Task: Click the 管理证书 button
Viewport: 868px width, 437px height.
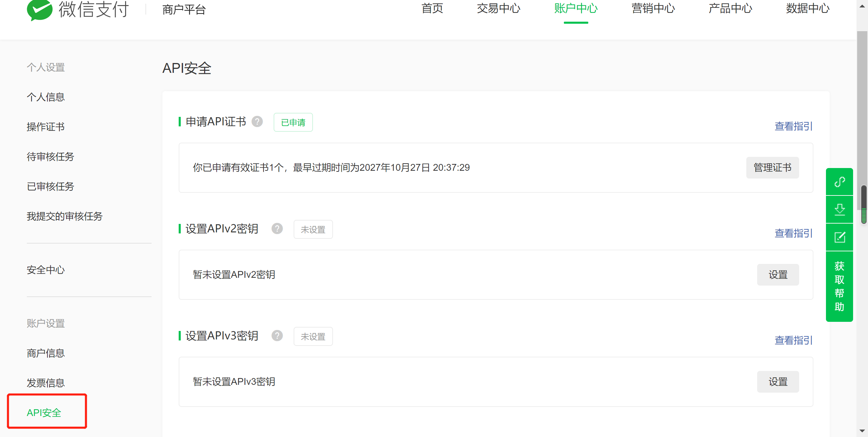Action: (772, 167)
